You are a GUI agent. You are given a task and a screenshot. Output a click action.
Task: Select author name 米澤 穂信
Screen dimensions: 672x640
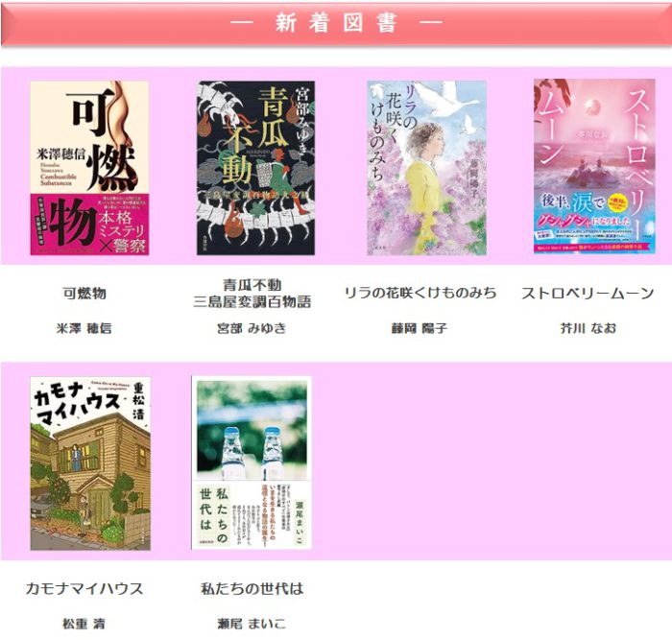pos(84,328)
